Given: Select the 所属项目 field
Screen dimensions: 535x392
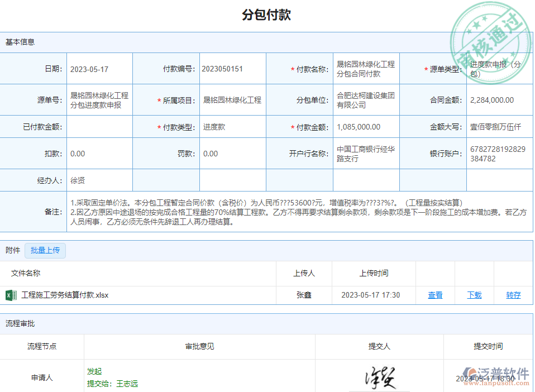Looking at the screenshot, I should pos(232,101).
